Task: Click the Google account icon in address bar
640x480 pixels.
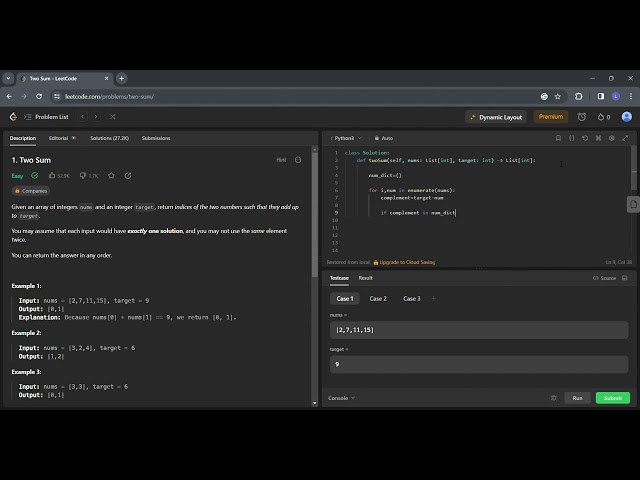Action: click(544, 97)
